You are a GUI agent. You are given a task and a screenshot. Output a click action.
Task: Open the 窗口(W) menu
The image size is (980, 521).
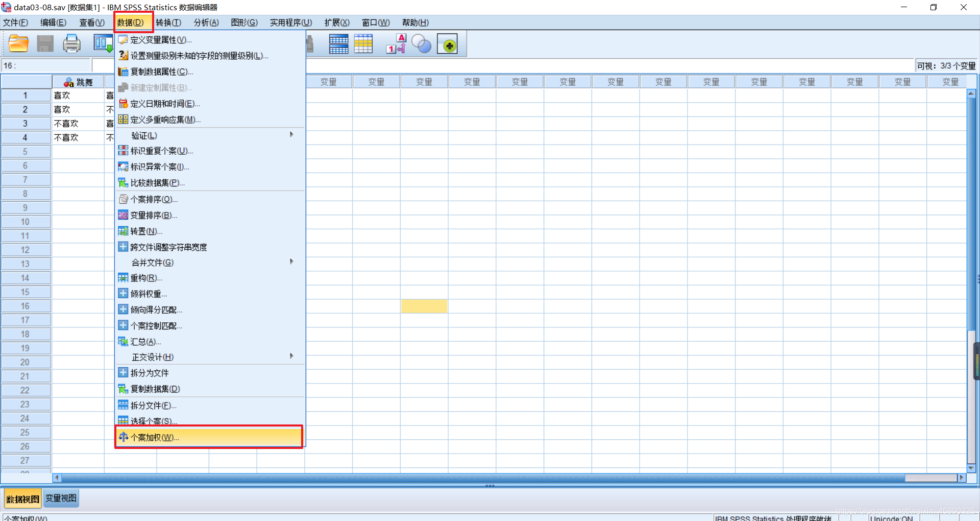tap(376, 22)
